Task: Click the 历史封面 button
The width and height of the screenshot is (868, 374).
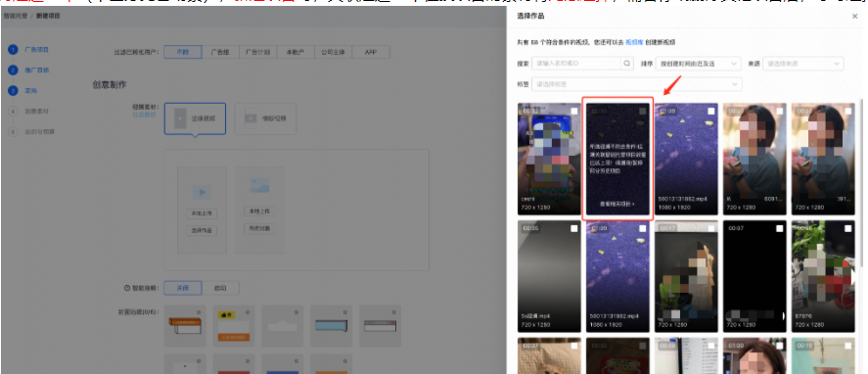Action: [259, 228]
